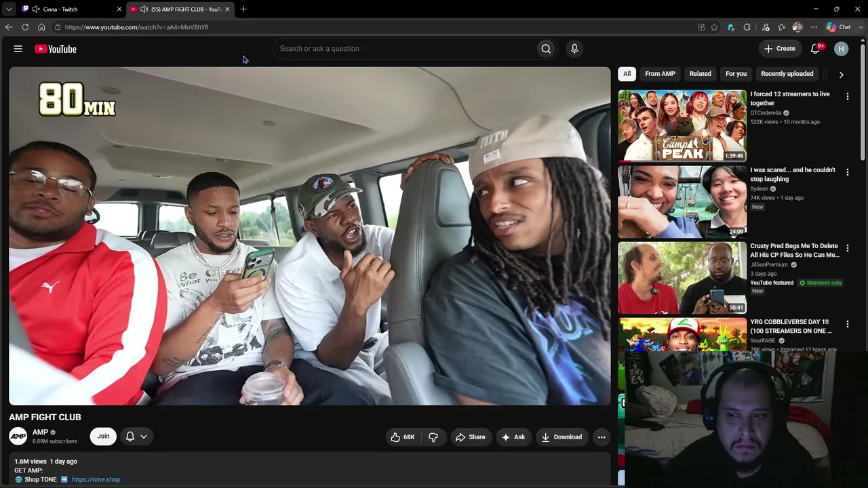Mute the YouTube tab audio icon

pos(144,9)
